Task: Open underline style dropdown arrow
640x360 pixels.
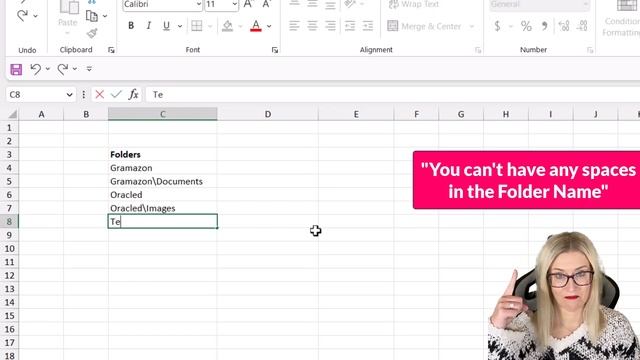Action: tap(180, 26)
